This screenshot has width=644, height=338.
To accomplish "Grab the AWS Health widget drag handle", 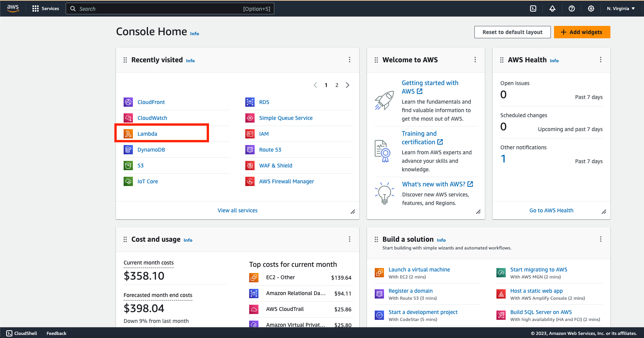I will pyautogui.click(x=502, y=60).
